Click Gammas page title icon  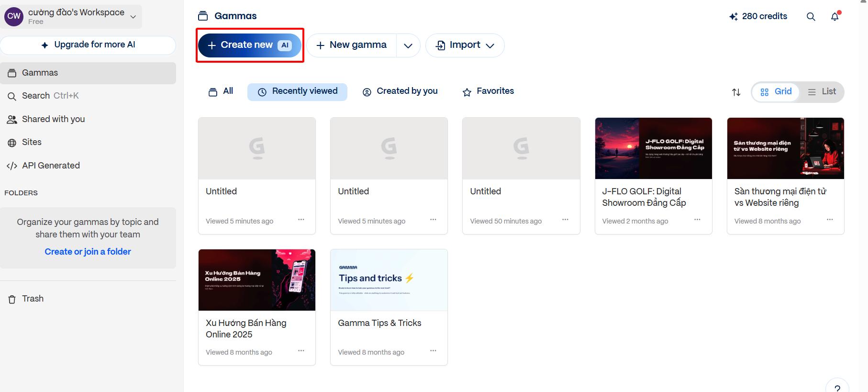203,16
